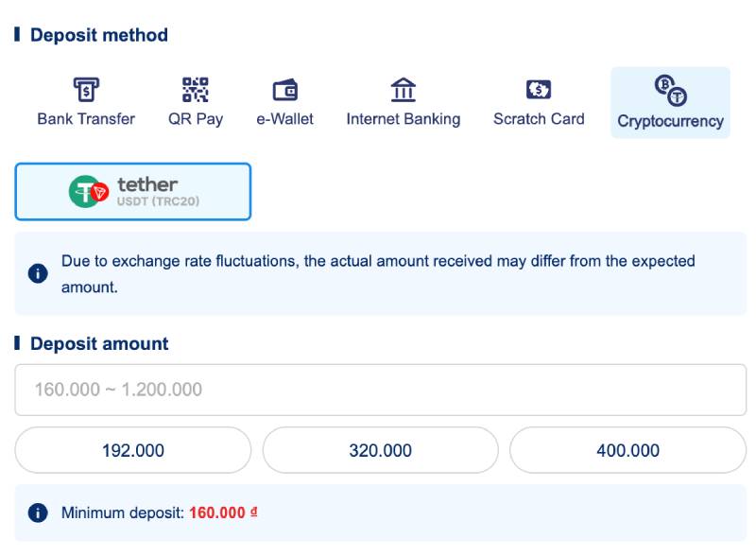Image resolution: width=756 pixels, height=556 pixels.
Task: Switch to Bank Transfer deposit method
Action: (x=86, y=119)
